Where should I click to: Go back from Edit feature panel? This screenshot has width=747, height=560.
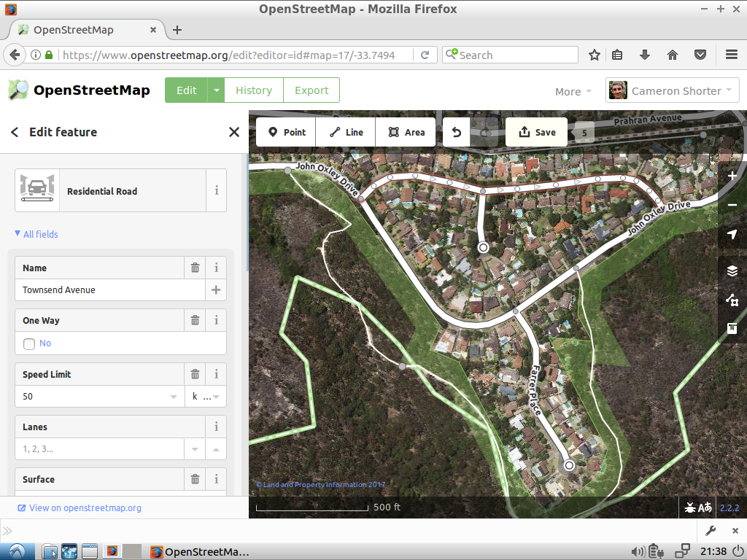15,132
